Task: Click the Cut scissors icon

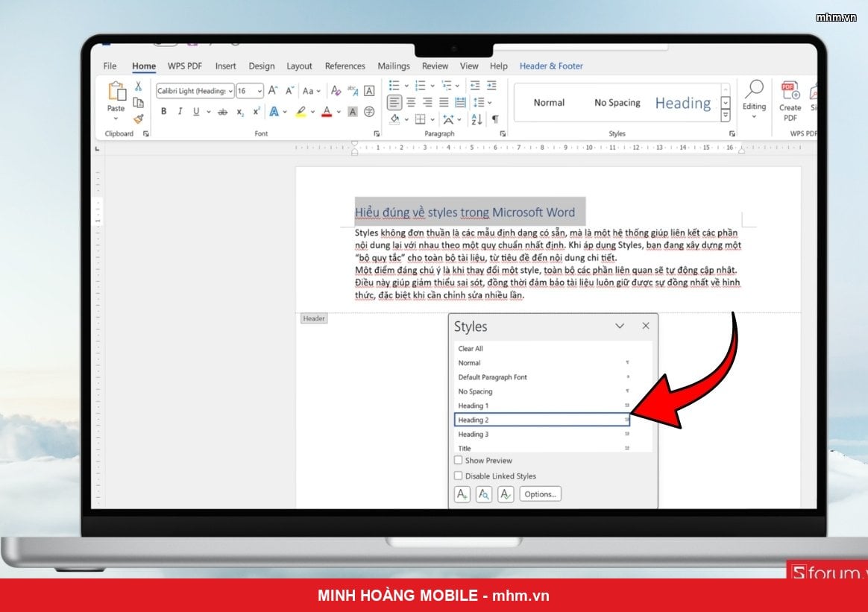Action: coord(139,86)
